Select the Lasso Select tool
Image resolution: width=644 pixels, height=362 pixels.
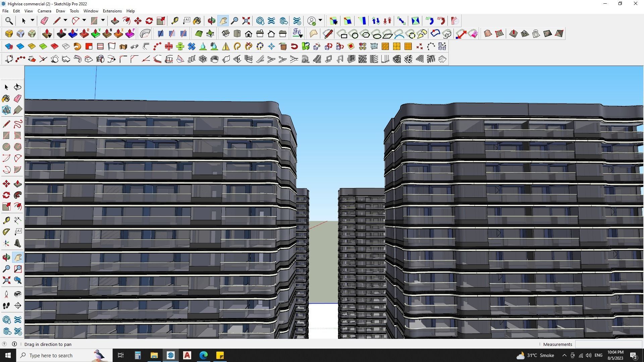(18, 87)
